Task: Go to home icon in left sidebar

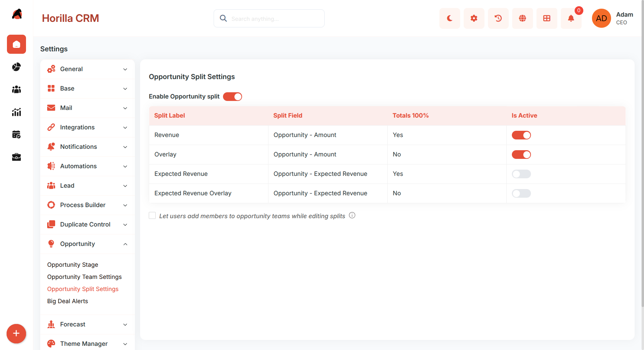Action: click(16, 44)
